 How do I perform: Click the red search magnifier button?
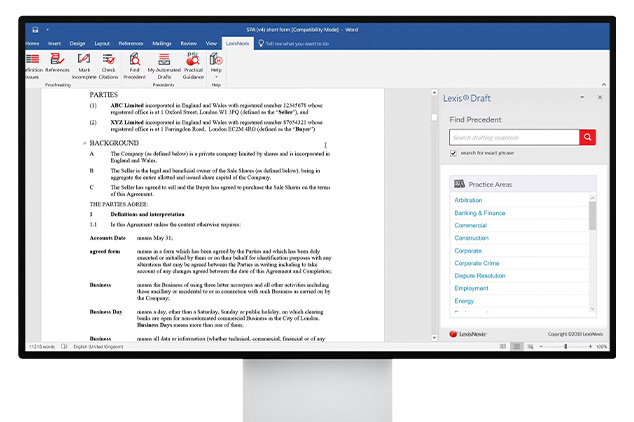click(x=588, y=137)
